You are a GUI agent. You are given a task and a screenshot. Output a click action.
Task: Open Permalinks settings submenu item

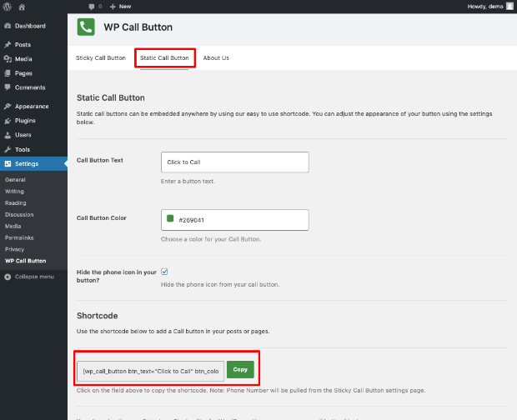(19, 237)
